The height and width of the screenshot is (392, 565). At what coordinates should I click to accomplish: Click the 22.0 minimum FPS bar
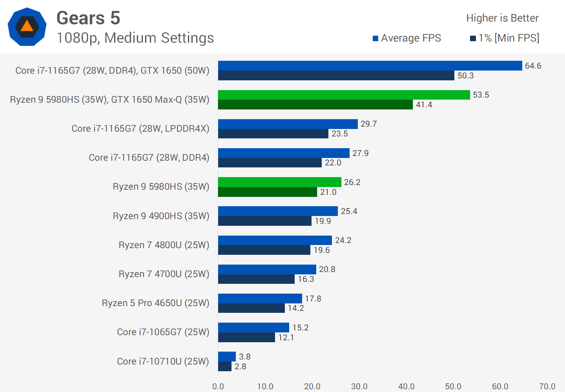(270, 163)
